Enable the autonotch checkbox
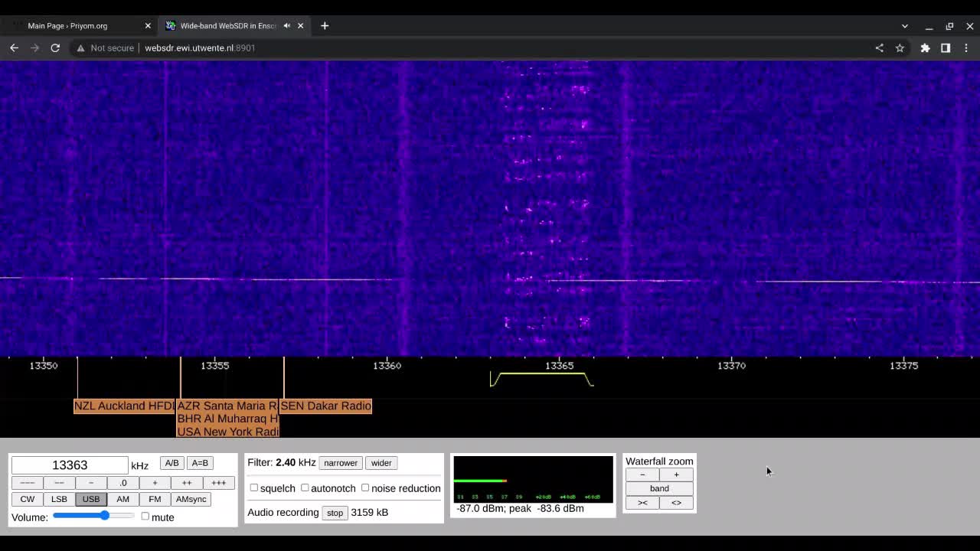This screenshot has width=980, height=551. pyautogui.click(x=305, y=487)
